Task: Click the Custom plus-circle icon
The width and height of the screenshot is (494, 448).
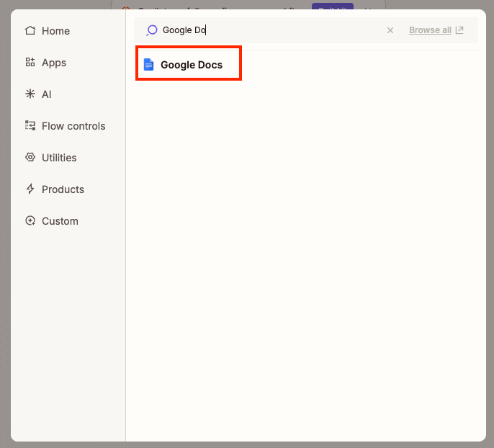Action: point(30,220)
